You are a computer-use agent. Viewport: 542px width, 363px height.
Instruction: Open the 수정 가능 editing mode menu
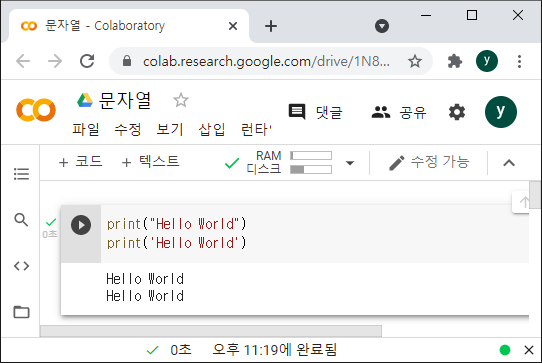point(429,162)
